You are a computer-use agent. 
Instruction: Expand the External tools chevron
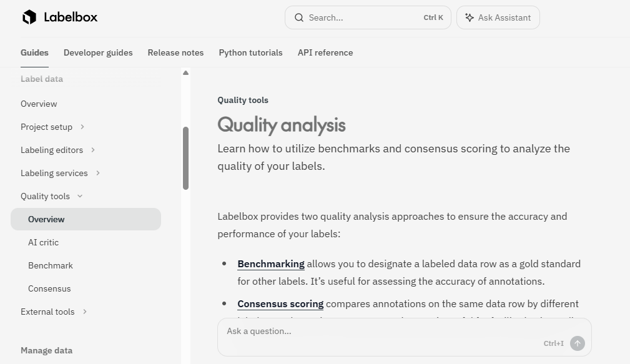85,312
